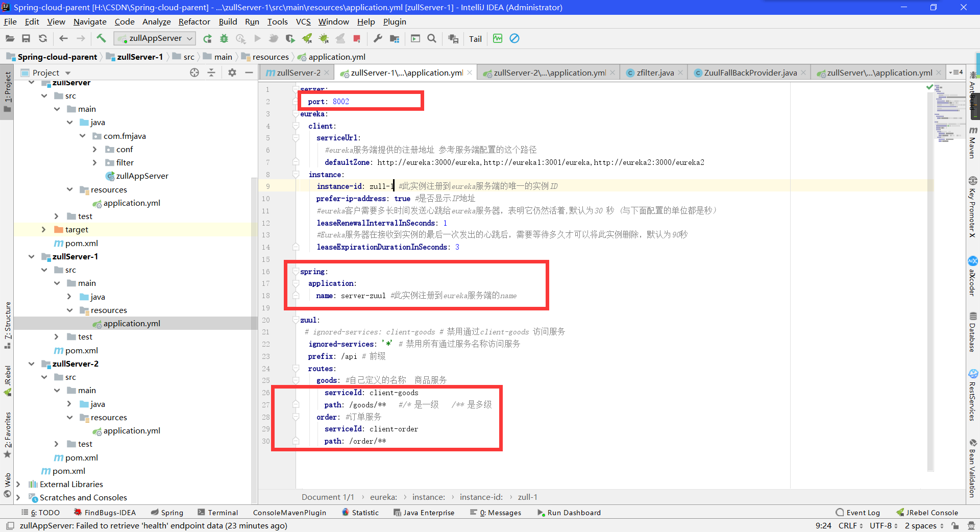Viewport: 980px width, 532px height.
Task: Click the Debug with JRebel bug icon
Action: click(x=324, y=38)
